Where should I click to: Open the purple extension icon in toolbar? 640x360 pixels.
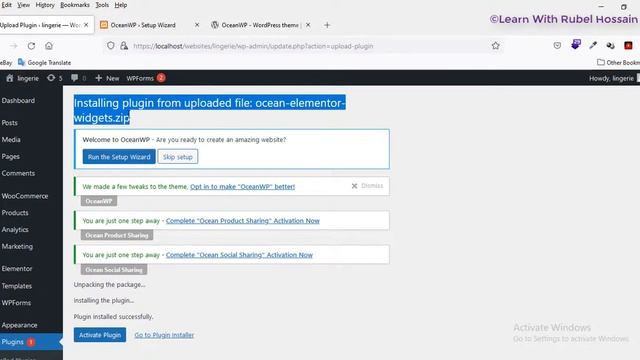pyautogui.click(x=576, y=44)
